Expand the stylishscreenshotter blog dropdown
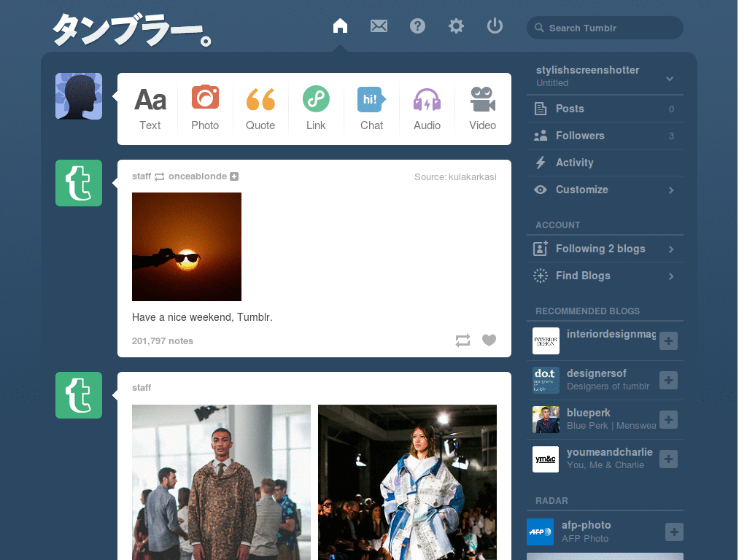The height and width of the screenshot is (560, 747). (670, 79)
